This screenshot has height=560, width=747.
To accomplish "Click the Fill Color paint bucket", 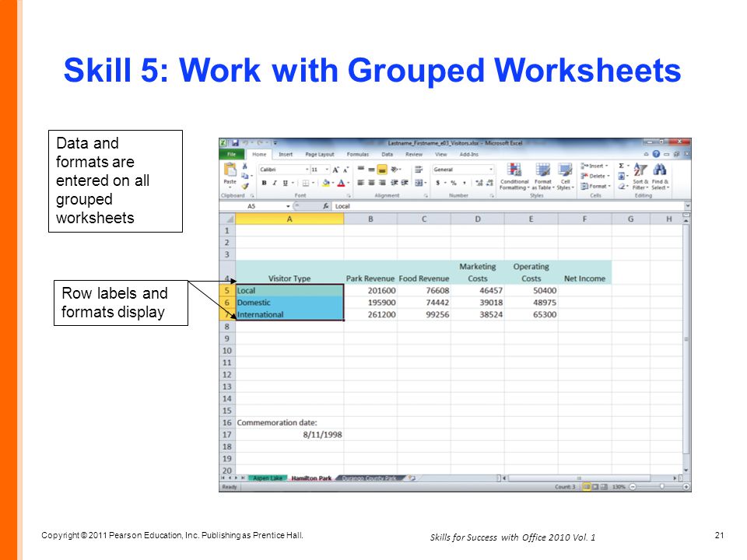I will click(325, 183).
